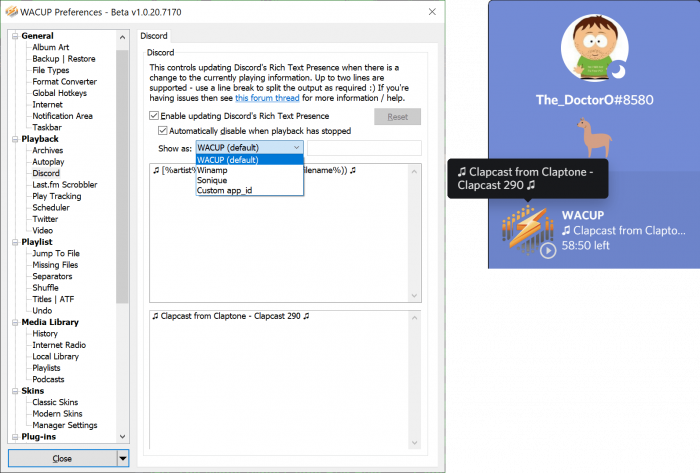Pick Custom app_id from the dropdown
The height and width of the screenshot is (473, 700).
click(250, 191)
